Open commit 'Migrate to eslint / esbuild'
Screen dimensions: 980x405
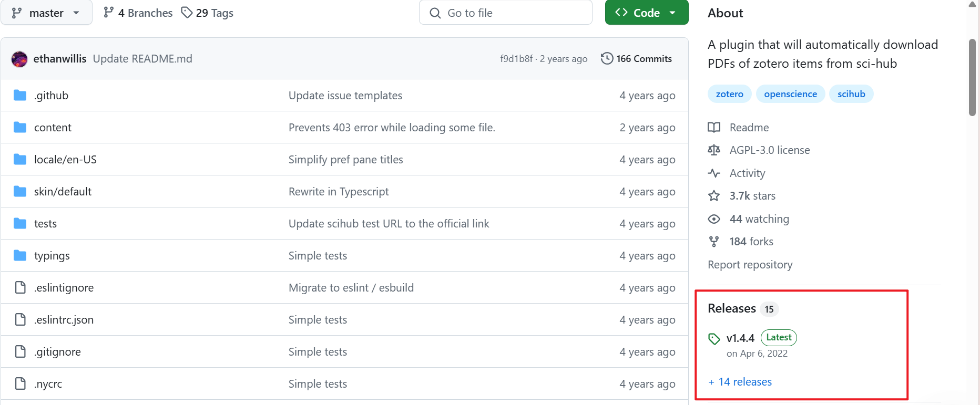(351, 288)
